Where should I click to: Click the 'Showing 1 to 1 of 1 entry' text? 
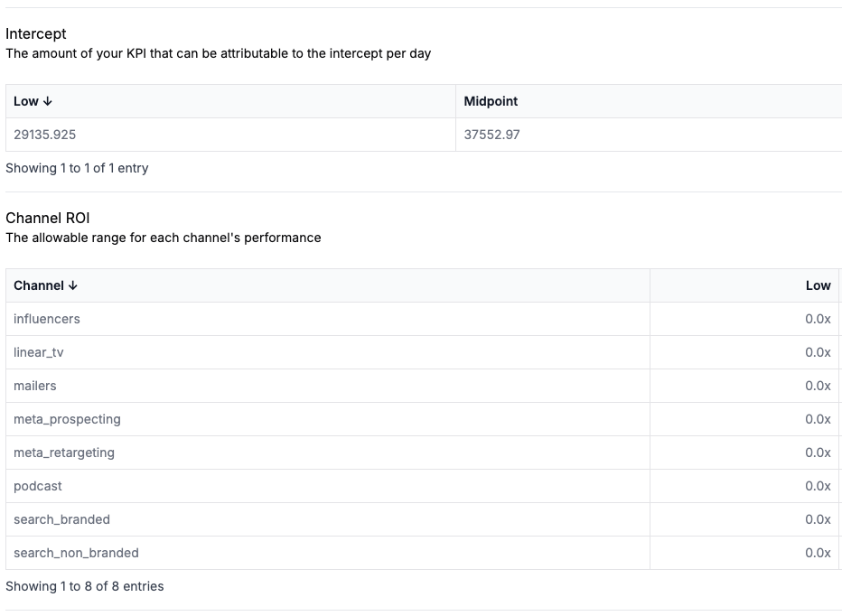[77, 168]
